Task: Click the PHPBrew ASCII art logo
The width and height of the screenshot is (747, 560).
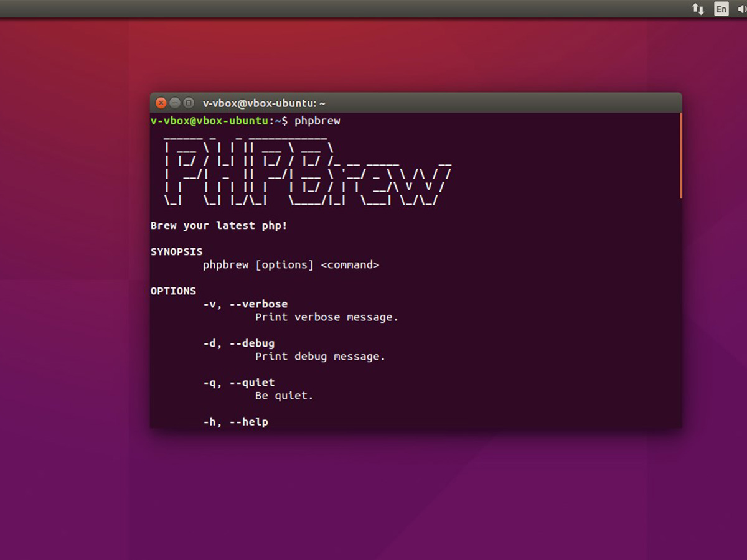Action: (x=299, y=168)
